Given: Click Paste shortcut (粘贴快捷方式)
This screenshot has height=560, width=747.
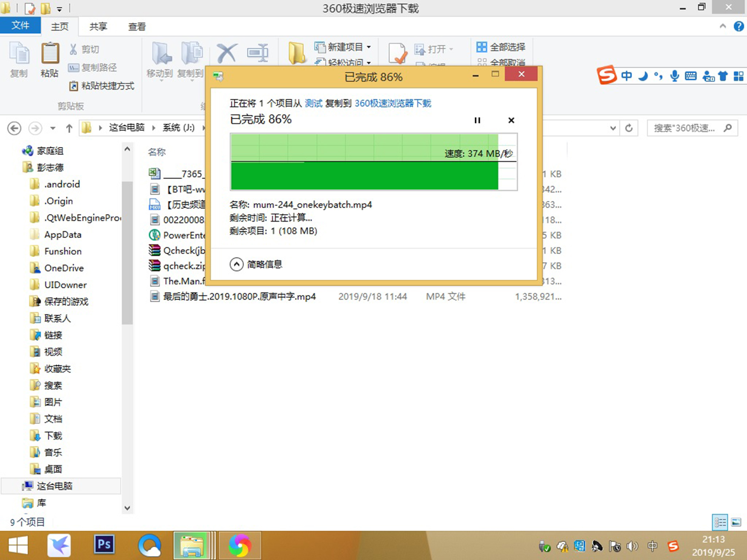Looking at the screenshot, I should pos(102,86).
